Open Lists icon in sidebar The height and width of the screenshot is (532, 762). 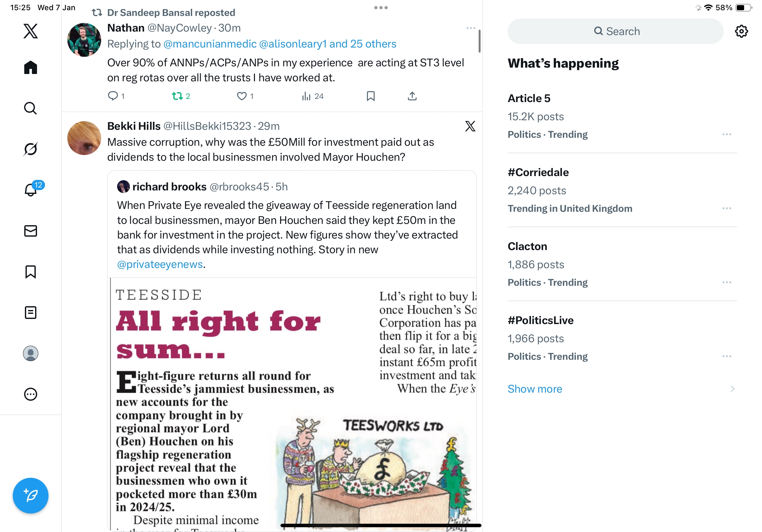click(x=31, y=313)
